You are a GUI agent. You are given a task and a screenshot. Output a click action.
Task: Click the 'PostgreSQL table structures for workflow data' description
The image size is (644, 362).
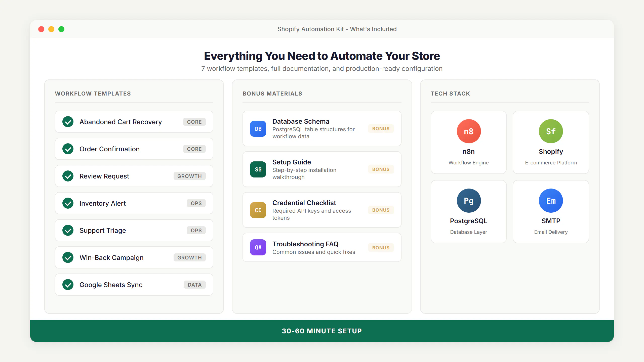point(313,133)
